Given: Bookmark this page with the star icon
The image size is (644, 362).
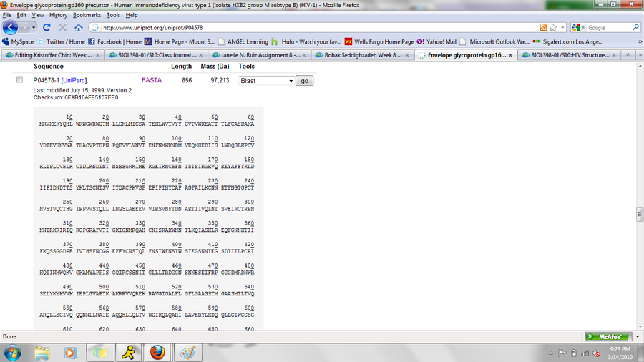Looking at the screenshot, I should (553, 28).
